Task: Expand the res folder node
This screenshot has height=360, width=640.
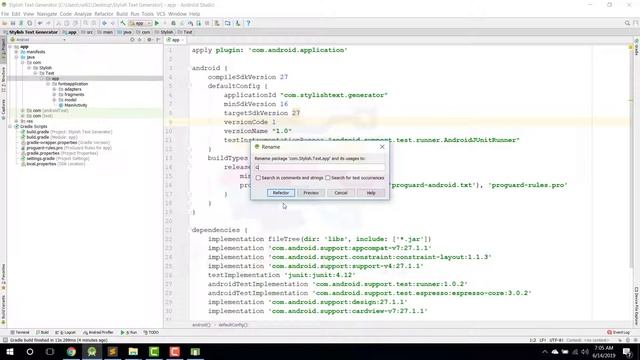Action: pos(16,121)
